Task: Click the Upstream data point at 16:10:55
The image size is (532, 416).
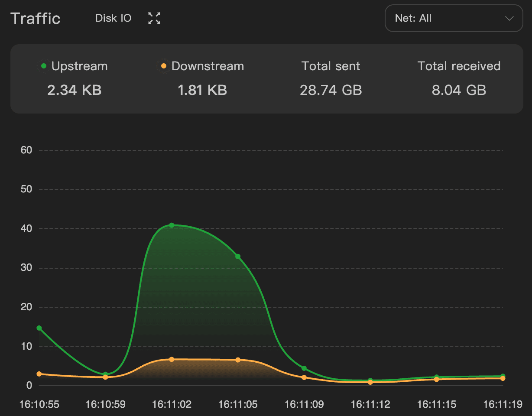Action: (39, 328)
